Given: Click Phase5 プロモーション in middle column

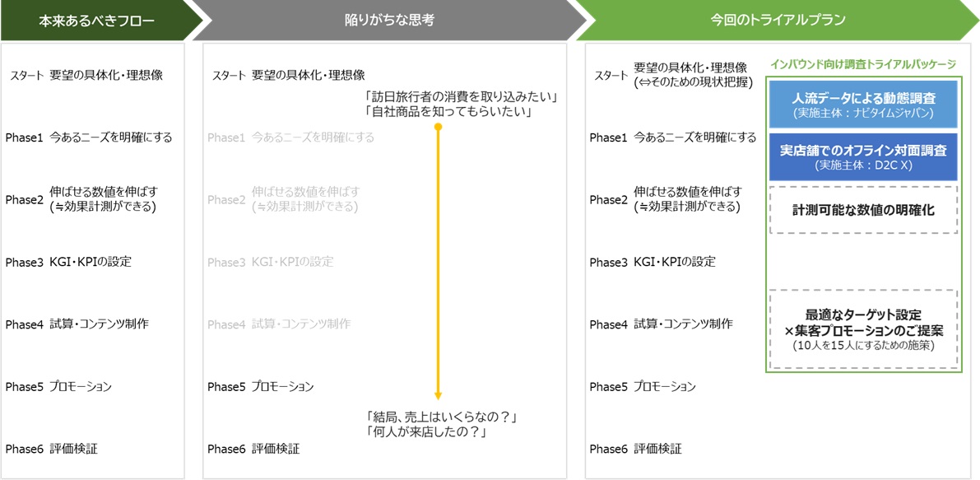Looking at the screenshot, I should tap(260, 386).
